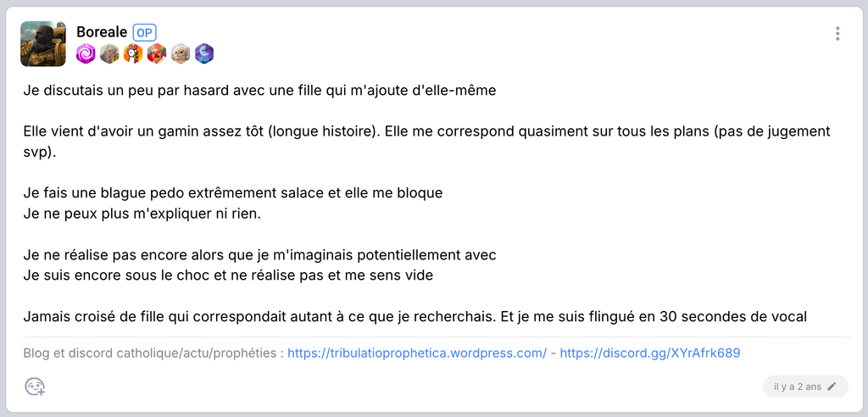Click the line "Je suis encore sous le choc"
868x417 pixels.
point(229,275)
